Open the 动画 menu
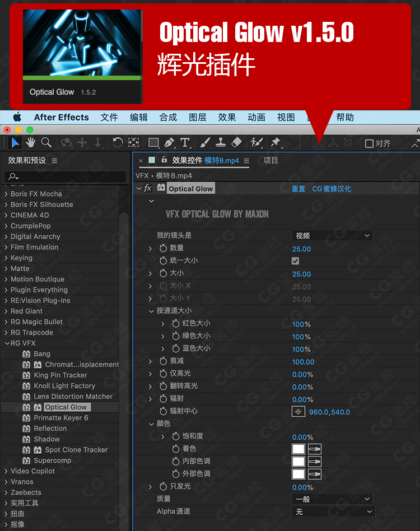 point(256,118)
